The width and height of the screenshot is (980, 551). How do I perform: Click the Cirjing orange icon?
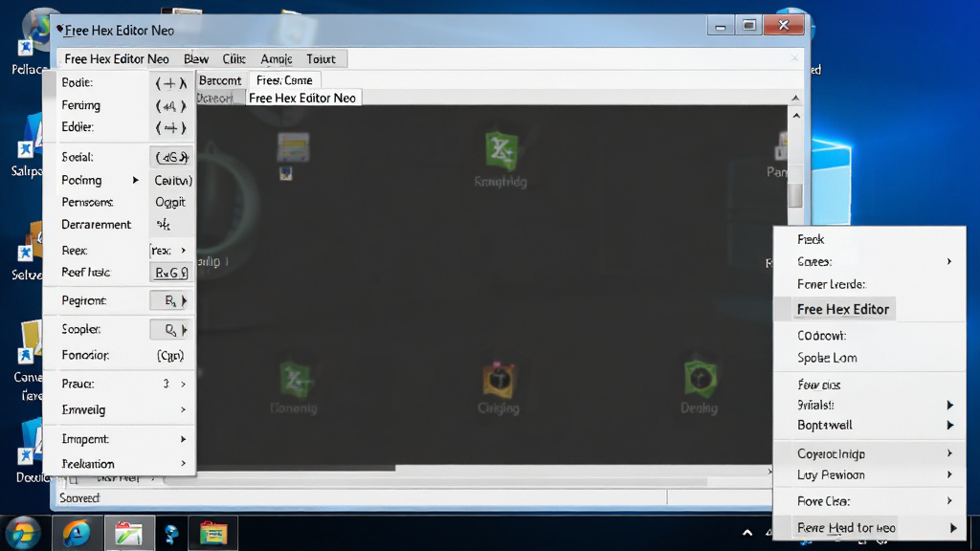click(498, 380)
